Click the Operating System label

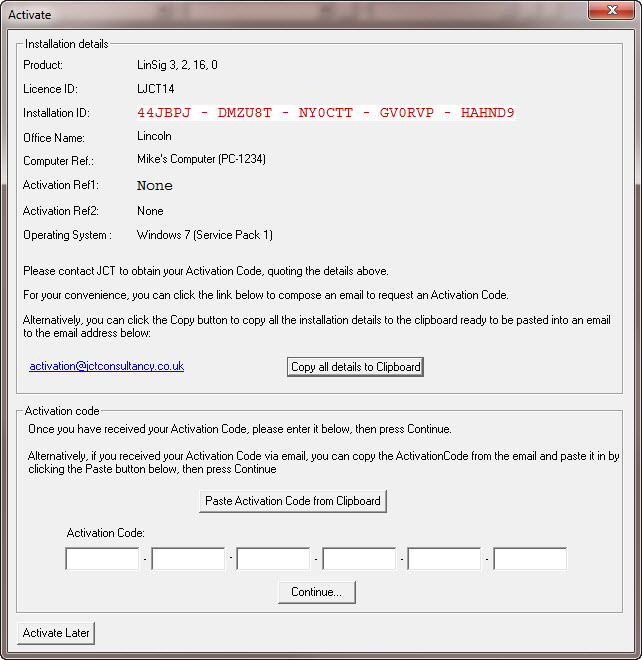point(67,235)
